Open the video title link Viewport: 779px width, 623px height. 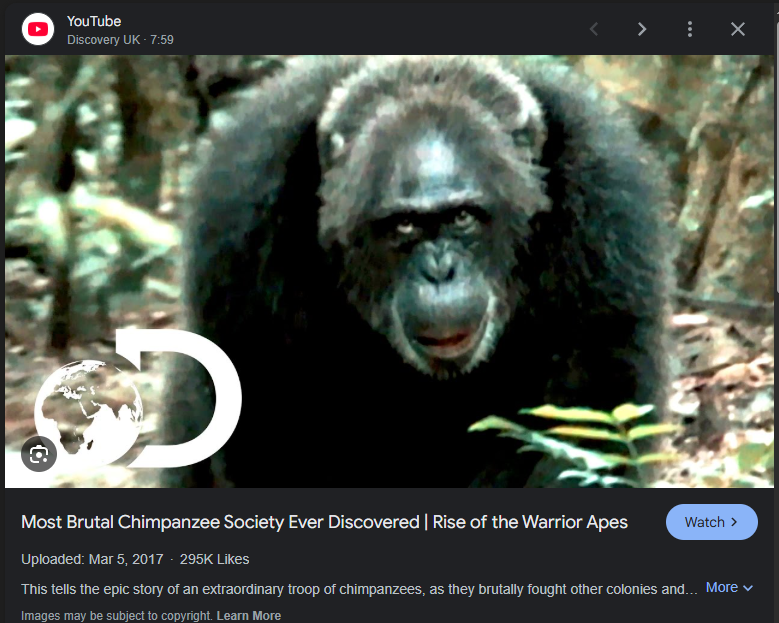pos(324,522)
